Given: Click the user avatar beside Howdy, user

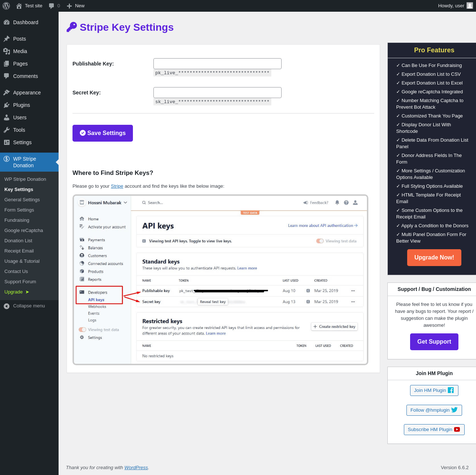Looking at the screenshot, I should (x=470, y=5).
